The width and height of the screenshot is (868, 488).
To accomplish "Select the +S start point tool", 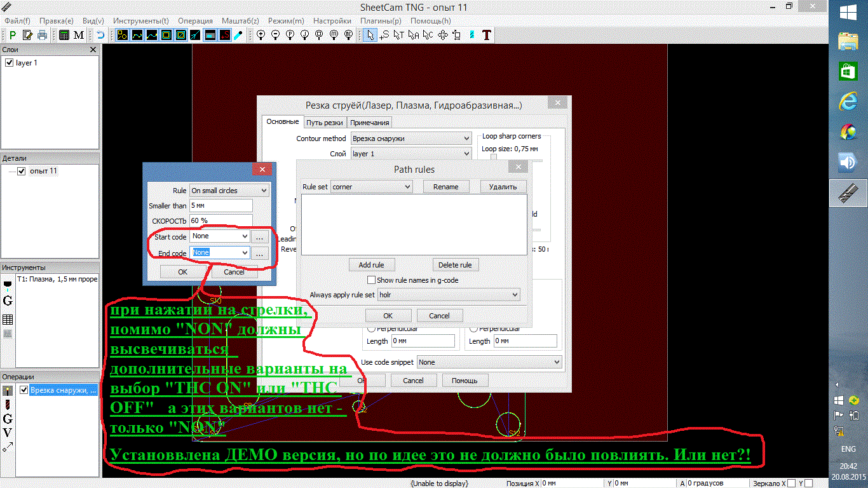I will tap(384, 35).
